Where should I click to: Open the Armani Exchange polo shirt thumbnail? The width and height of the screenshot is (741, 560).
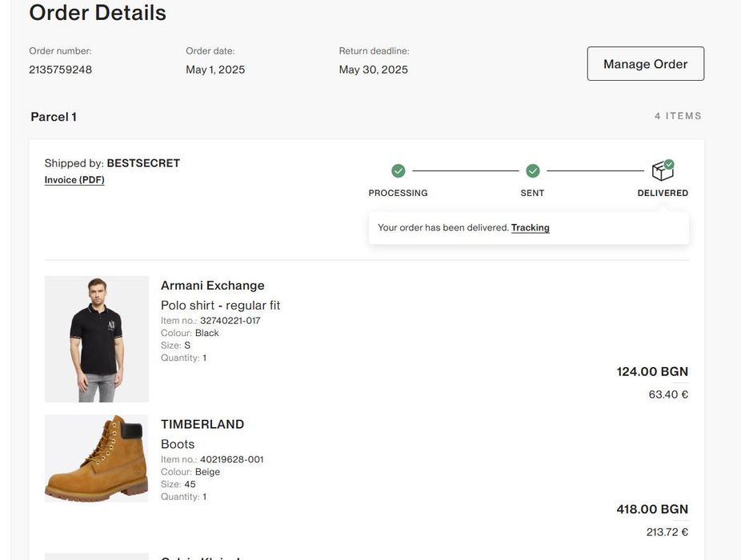pos(96,339)
